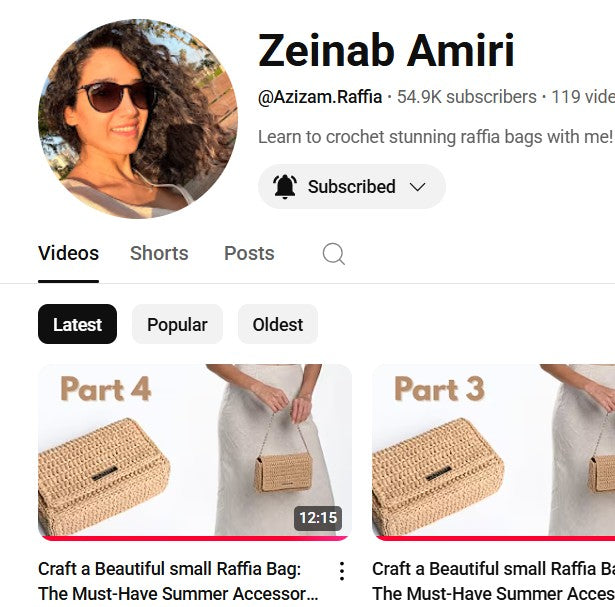The height and width of the screenshot is (607, 615).
Task: Click the @Azizam.Raffia channel handle
Action: 320,97
